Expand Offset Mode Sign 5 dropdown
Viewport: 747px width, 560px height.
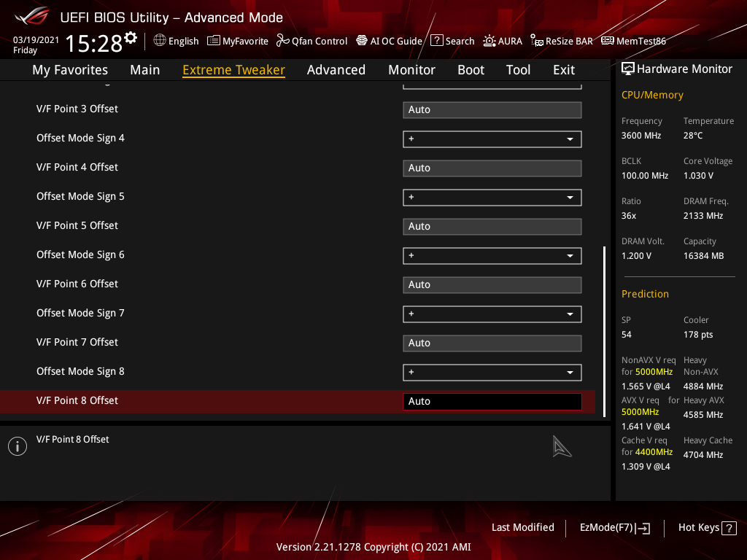pyautogui.click(x=492, y=197)
